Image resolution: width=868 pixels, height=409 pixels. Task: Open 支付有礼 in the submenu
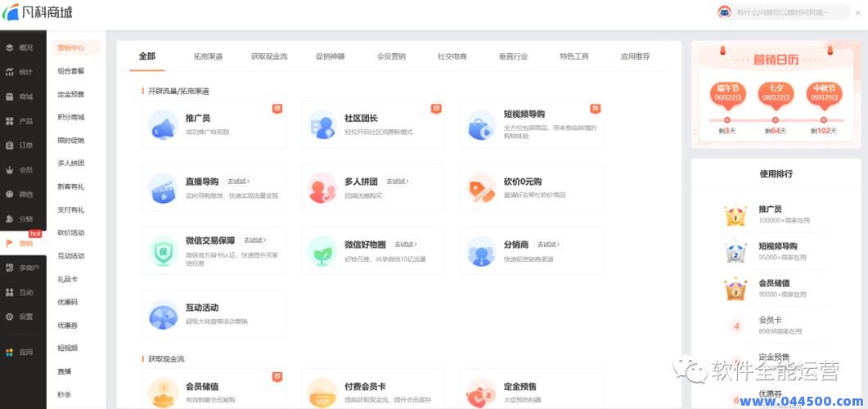point(71,209)
